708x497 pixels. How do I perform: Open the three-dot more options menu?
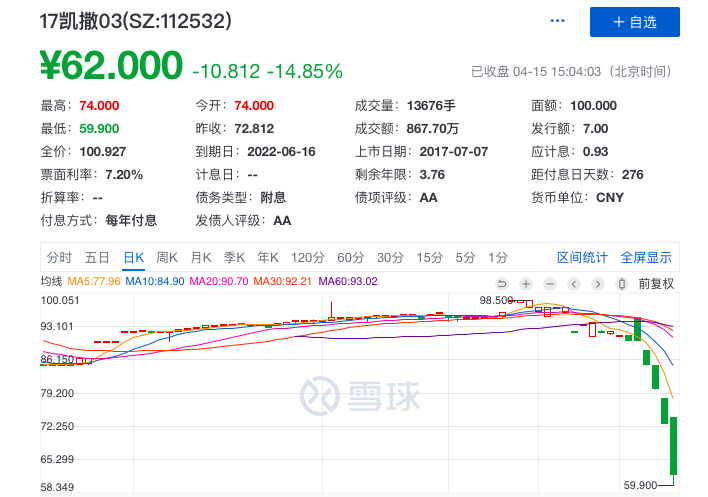(560, 21)
